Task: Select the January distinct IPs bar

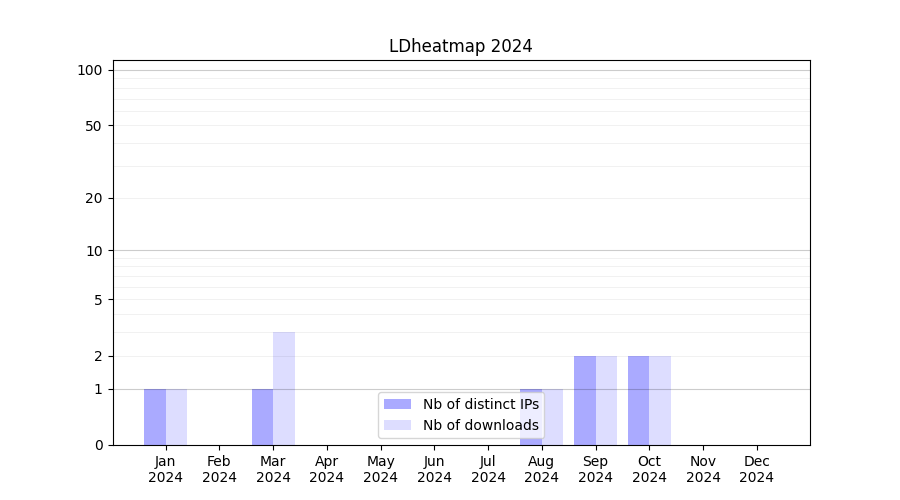Action: (155, 417)
